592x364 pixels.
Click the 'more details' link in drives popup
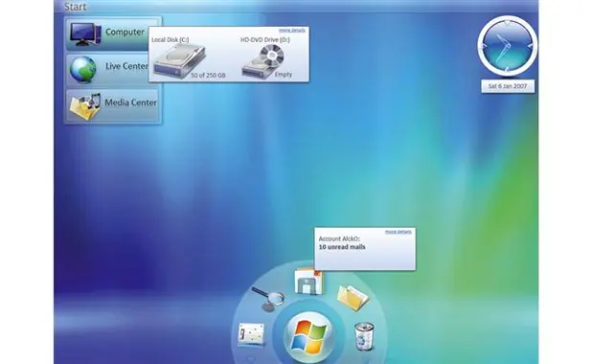point(292,31)
